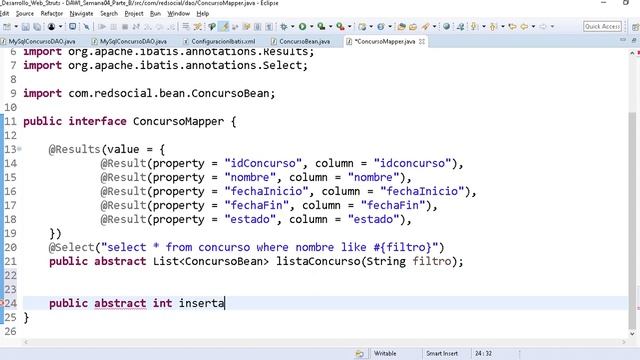Switch to ConcursoBean.java editor tab
The width and height of the screenshot is (640, 360).
click(304, 41)
